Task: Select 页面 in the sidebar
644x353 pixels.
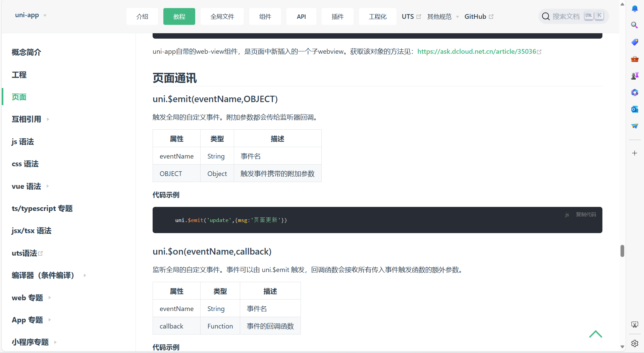Action: (x=19, y=97)
